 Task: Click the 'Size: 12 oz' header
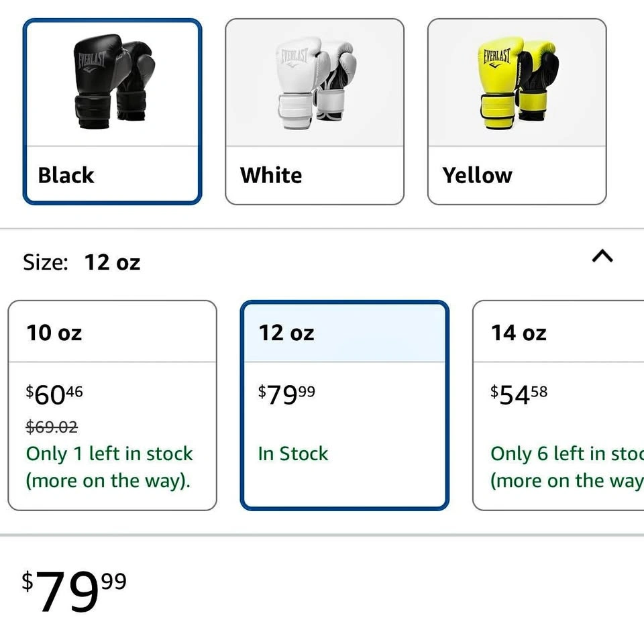point(82,262)
